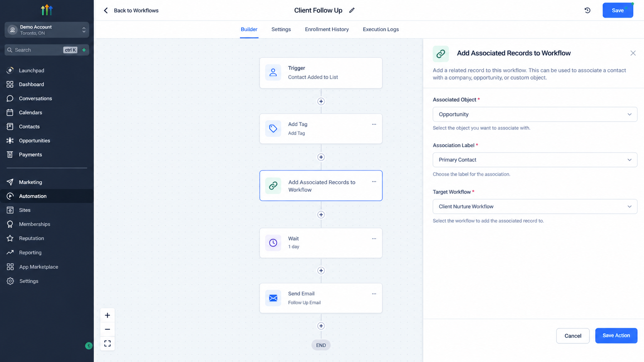The height and width of the screenshot is (362, 644).
Task: Expand the Target Workflow dropdown
Action: click(535, 206)
